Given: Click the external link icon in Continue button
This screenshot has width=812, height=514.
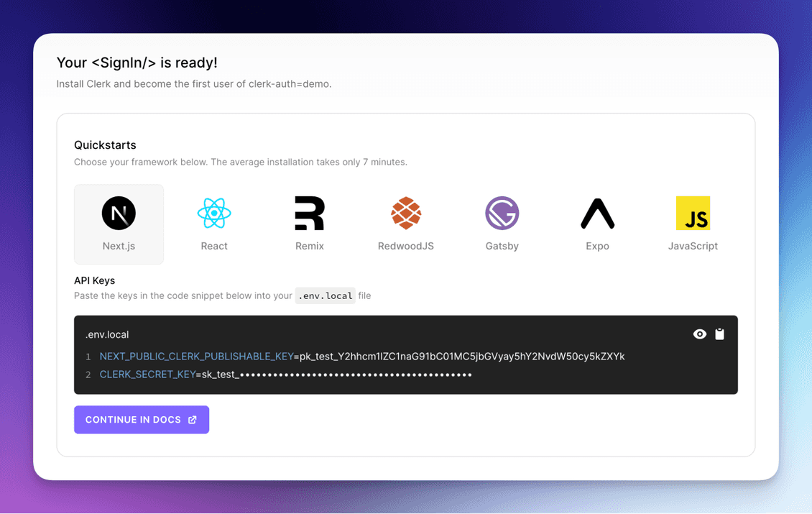Looking at the screenshot, I should click(x=191, y=419).
